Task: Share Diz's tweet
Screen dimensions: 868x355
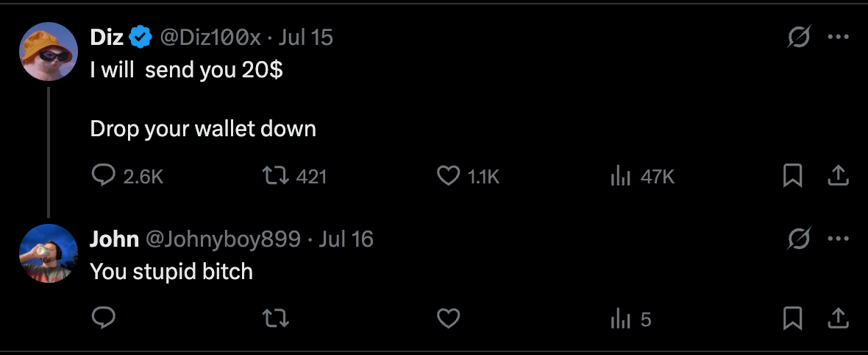Action: pos(838,176)
